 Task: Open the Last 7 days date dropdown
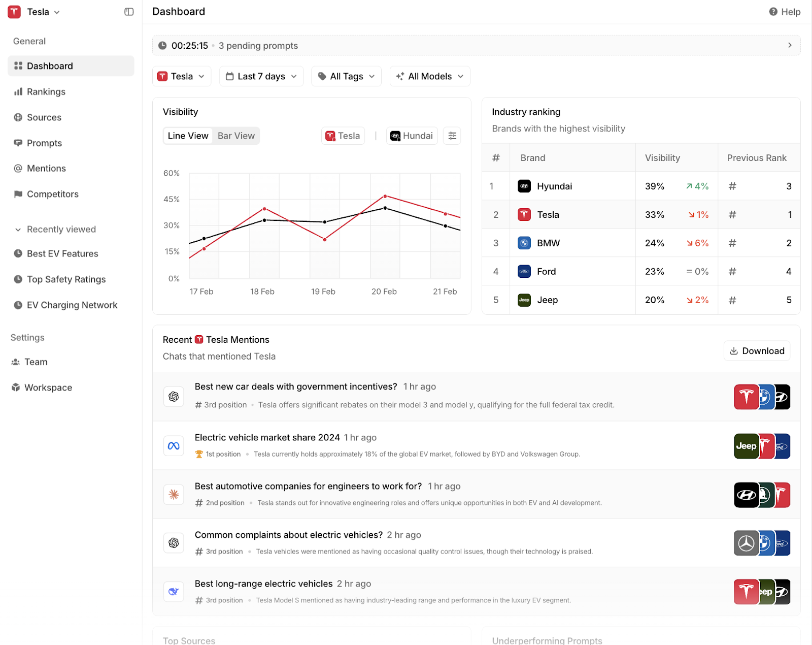click(261, 76)
